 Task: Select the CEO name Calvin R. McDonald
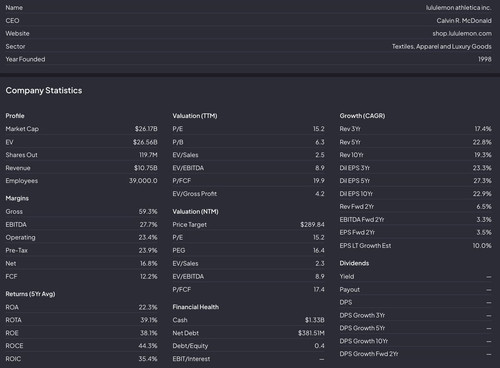click(464, 21)
